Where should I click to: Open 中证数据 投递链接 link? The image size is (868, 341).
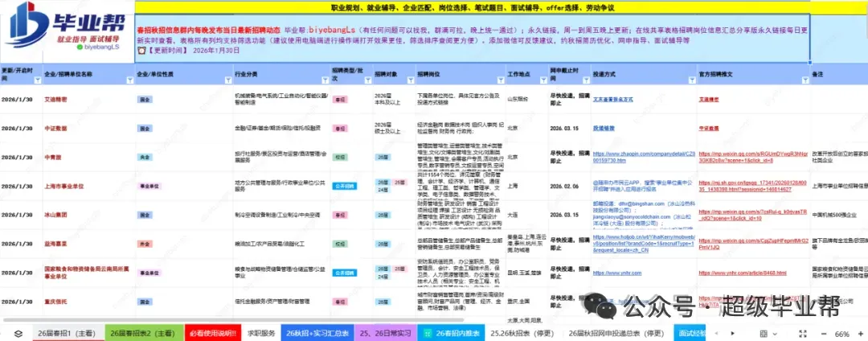pyautogui.click(x=603, y=128)
